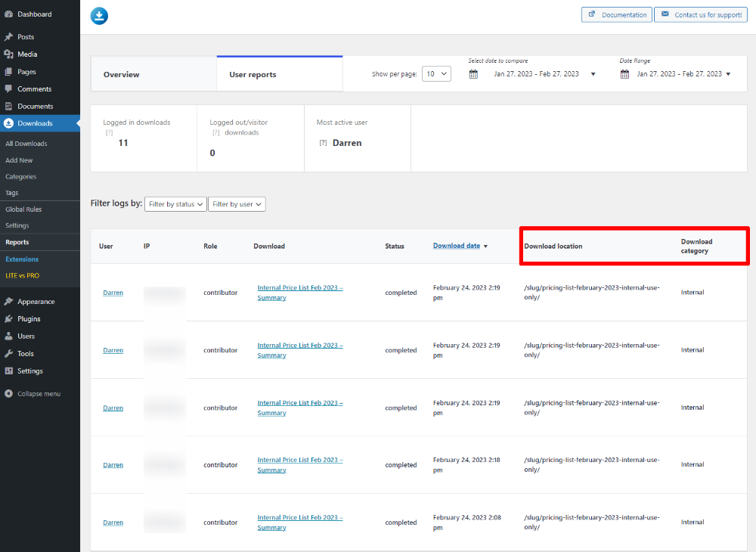The height and width of the screenshot is (552, 756).
Task: Click the Media icon in sidebar
Action: coord(8,54)
